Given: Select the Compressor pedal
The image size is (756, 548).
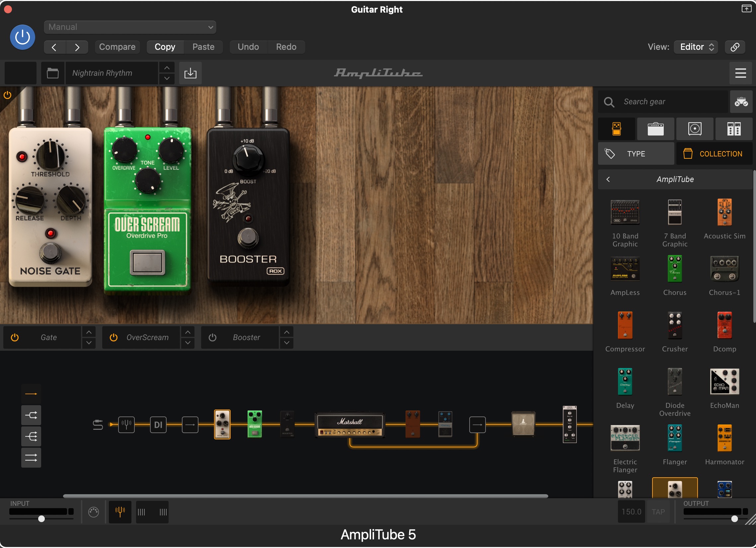Looking at the screenshot, I should (x=625, y=332).
